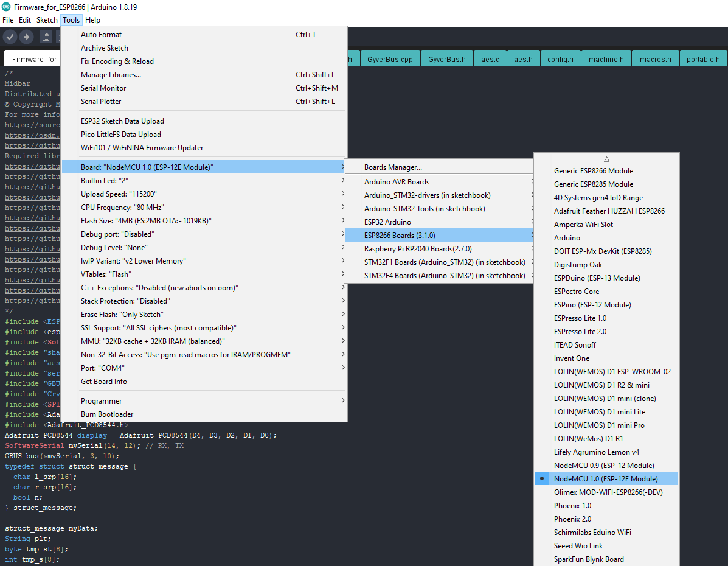Image resolution: width=728 pixels, height=566 pixels.
Task: Open WiFi101 / WiFiNINA Firmware Updater
Action: (204, 148)
